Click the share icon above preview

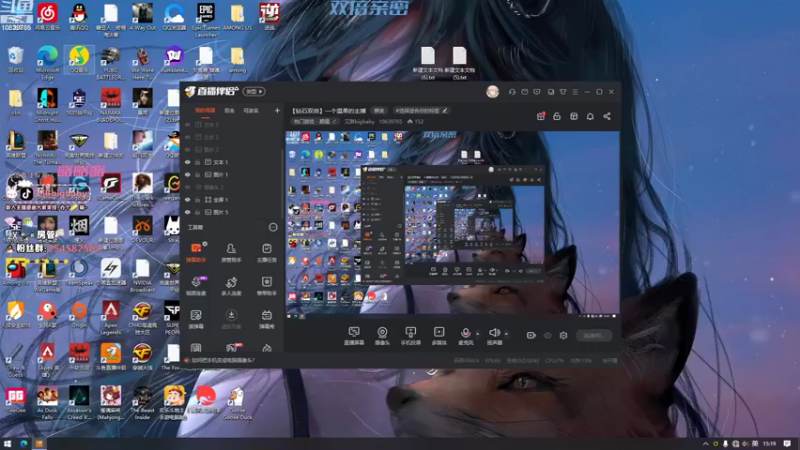pos(607,116)
